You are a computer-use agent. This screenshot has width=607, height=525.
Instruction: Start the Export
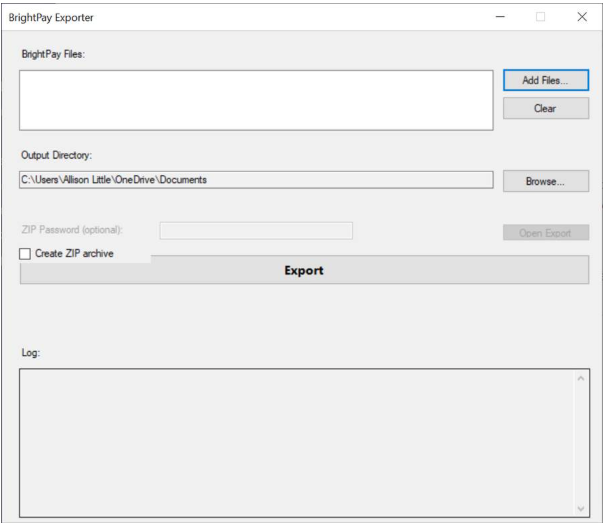point(304,270)
